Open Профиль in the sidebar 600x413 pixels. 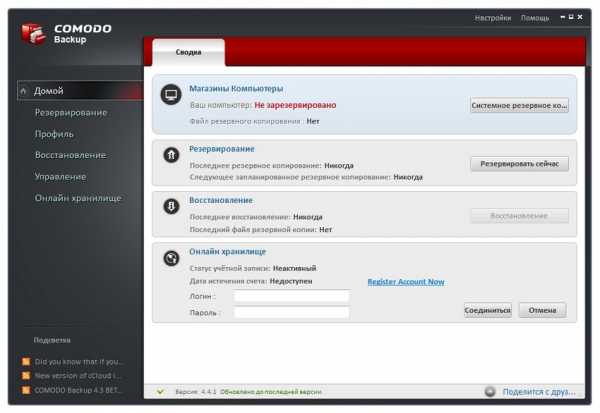click(54, 134)
